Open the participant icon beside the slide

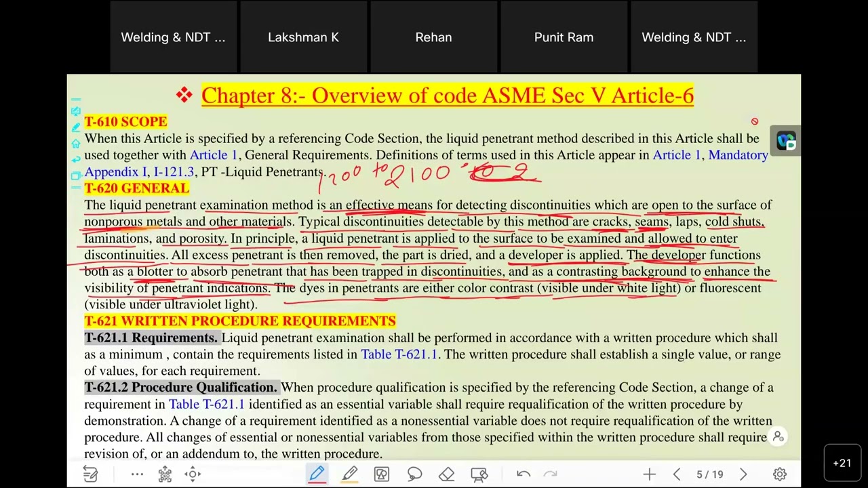coord(778,437)
